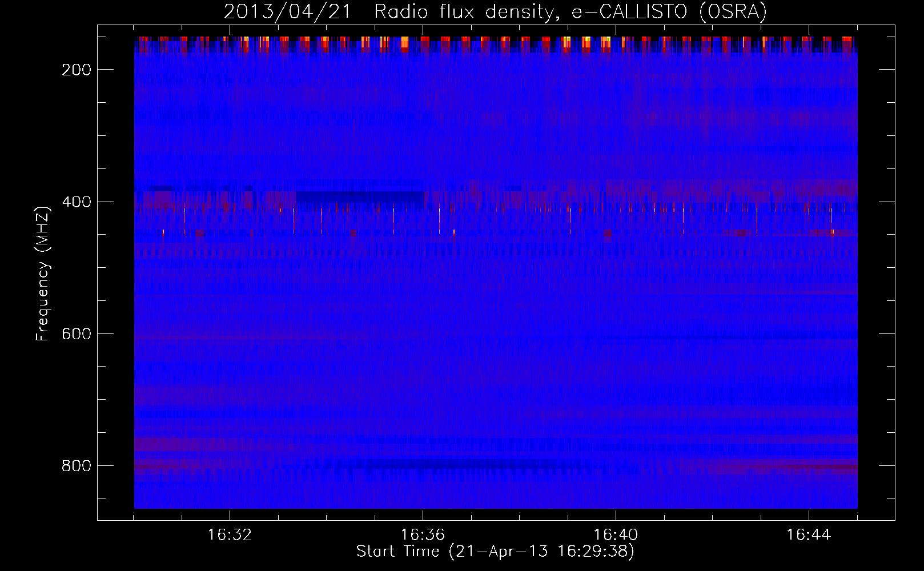Click the 'Start Time (21-Apr-13 16:29:38)' axis label
Image resolution: width=924 pixels, height=571 pixels.
pyautogui.click(x=495, y=552)
